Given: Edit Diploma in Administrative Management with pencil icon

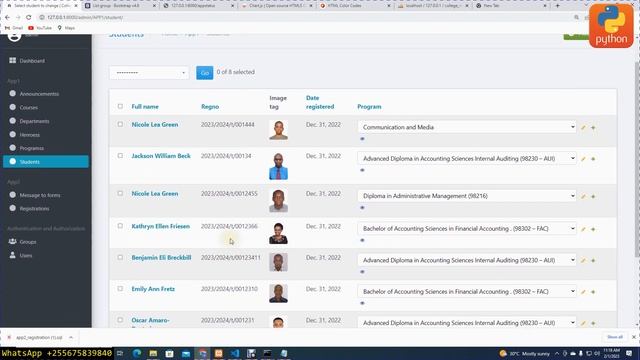Looking at the screenshot, I should pos(583,196).
